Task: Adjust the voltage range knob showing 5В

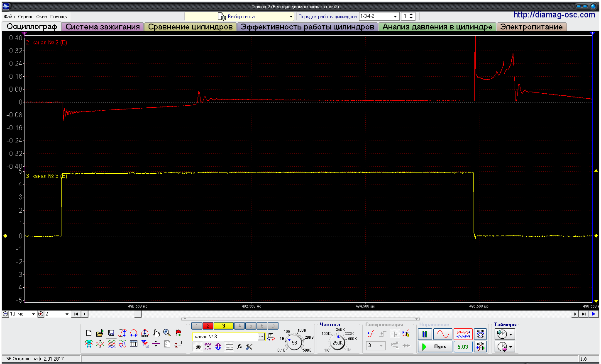Action: [x=294, y=342]
